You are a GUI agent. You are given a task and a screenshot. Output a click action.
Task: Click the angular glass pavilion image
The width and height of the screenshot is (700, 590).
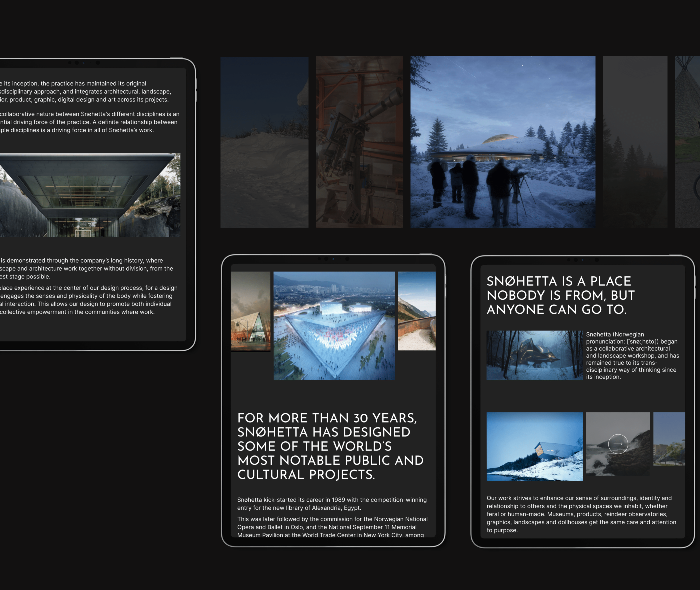(250, 311)
